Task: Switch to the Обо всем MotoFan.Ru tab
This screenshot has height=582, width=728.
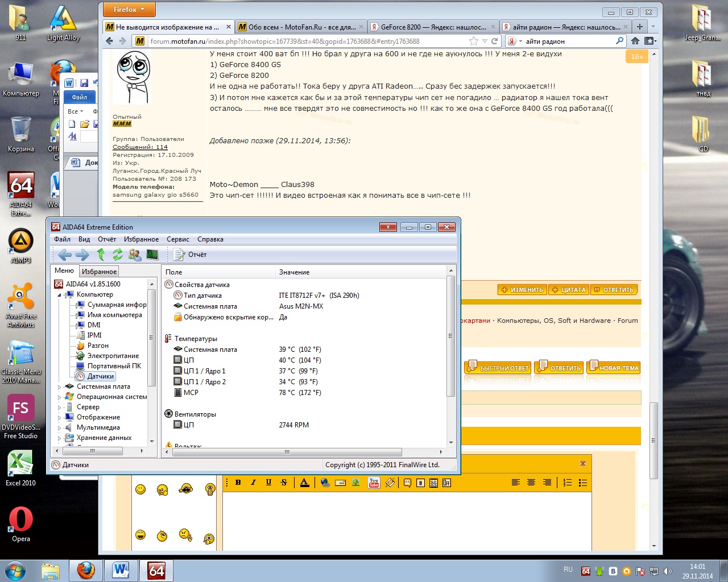Action: coord(300,27)
